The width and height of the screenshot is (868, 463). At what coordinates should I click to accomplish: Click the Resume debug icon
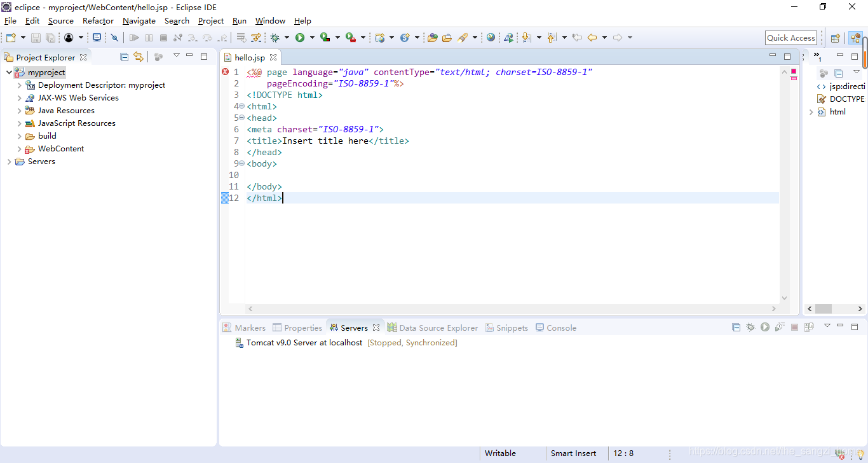click(134, 38)
